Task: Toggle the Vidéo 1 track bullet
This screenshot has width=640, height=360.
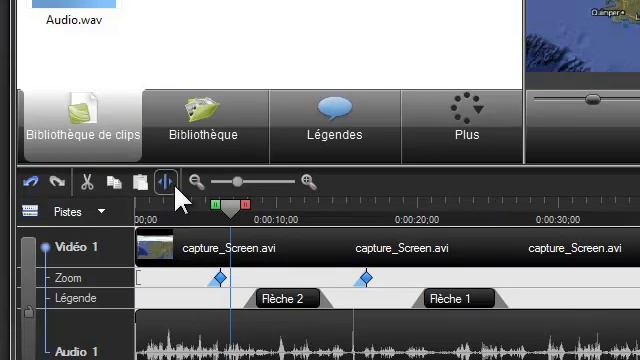Action: (45, 247)
